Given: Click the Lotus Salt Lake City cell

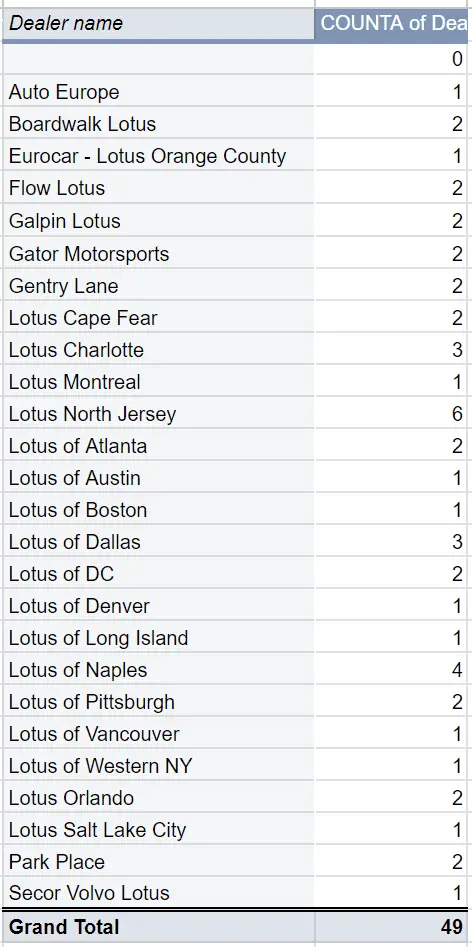Looking at the screenshot, I should coord(158,830).
